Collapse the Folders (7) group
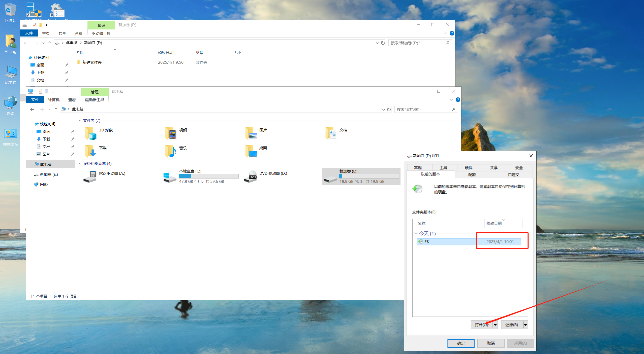This screenshot has height=354, width=644. click(80, 121)
